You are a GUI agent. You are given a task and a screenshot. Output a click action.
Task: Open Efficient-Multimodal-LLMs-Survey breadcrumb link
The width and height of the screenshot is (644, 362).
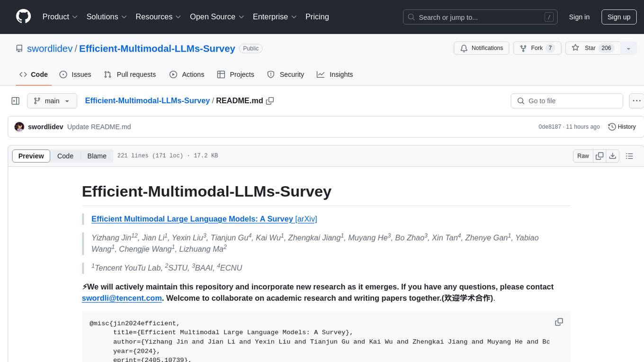[x=147, y=100]
